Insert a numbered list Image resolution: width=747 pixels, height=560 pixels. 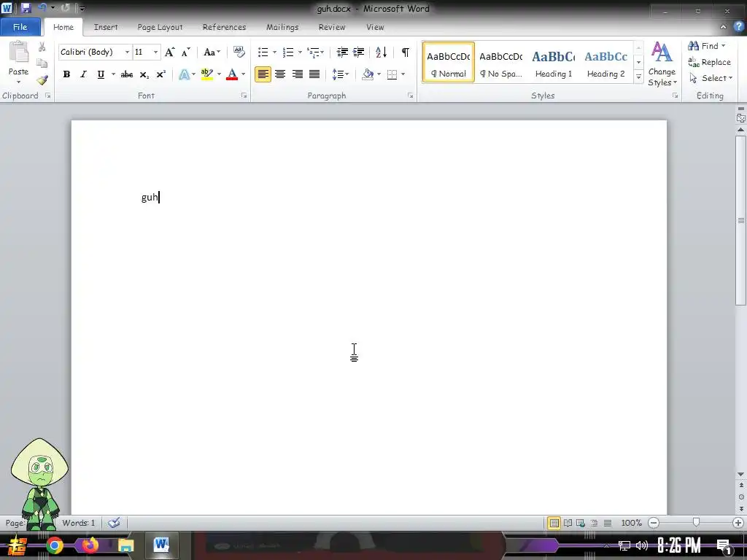click(x=288, y=52)
